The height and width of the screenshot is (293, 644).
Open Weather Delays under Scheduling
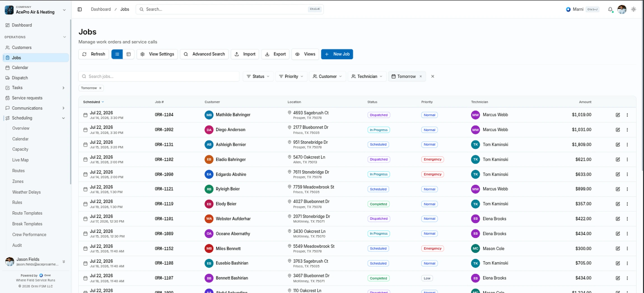coord(26,192)
